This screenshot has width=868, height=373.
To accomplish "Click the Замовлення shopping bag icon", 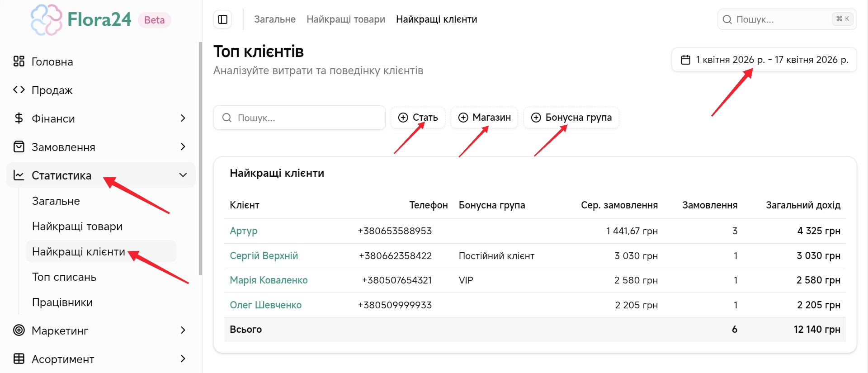I will (x=19, y=146).
